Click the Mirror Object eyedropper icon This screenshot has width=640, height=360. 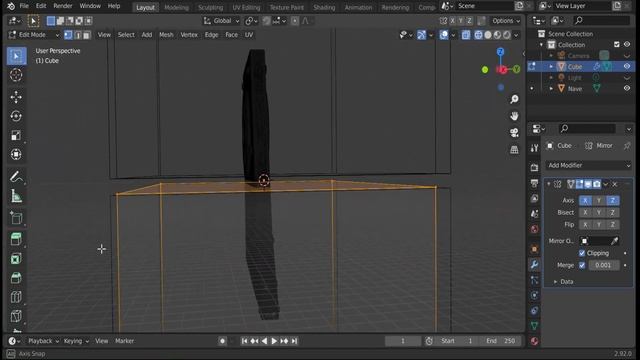[x=614, y=241]
